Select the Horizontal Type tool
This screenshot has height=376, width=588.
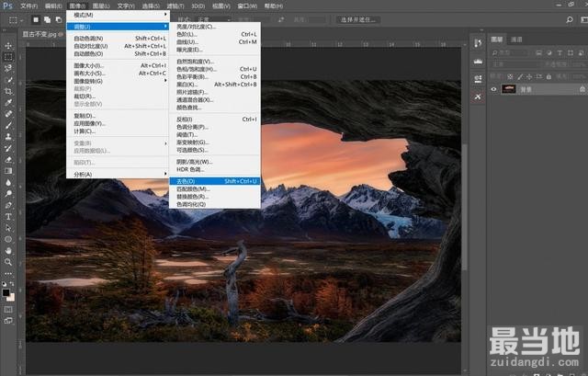[x=8, y=217]
